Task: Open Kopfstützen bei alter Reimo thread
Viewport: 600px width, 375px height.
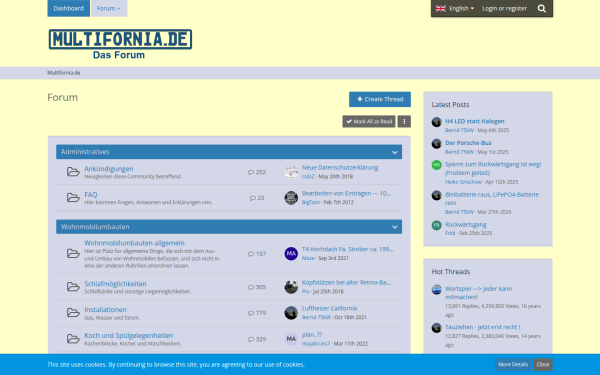Action: pyautogui.click(x=346, y=282)
